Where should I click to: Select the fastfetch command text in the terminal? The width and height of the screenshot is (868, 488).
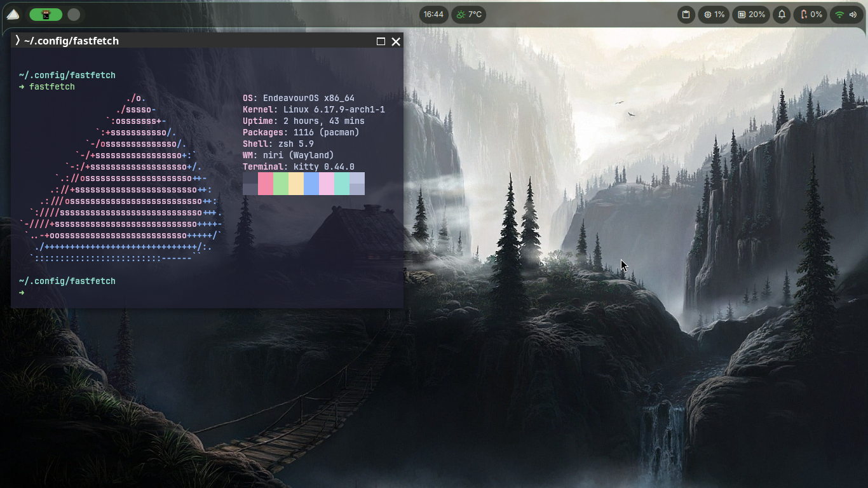(x=52, y=86)
